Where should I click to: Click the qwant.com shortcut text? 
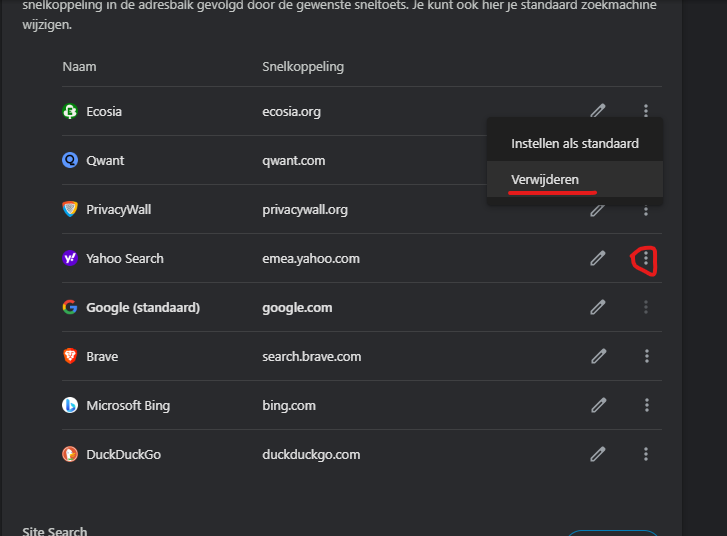pyautogui.click(x=293, y=160)
